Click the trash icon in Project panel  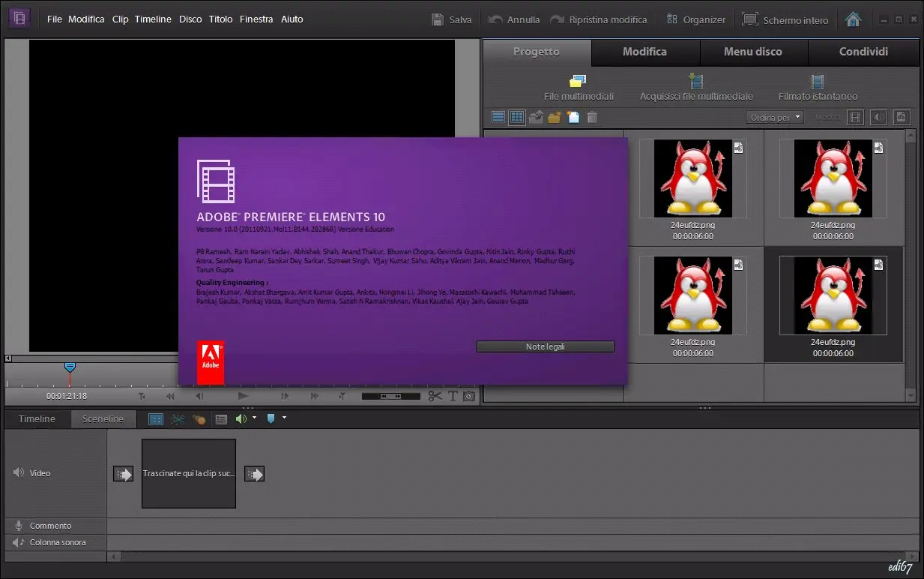[x=592, y=117]
